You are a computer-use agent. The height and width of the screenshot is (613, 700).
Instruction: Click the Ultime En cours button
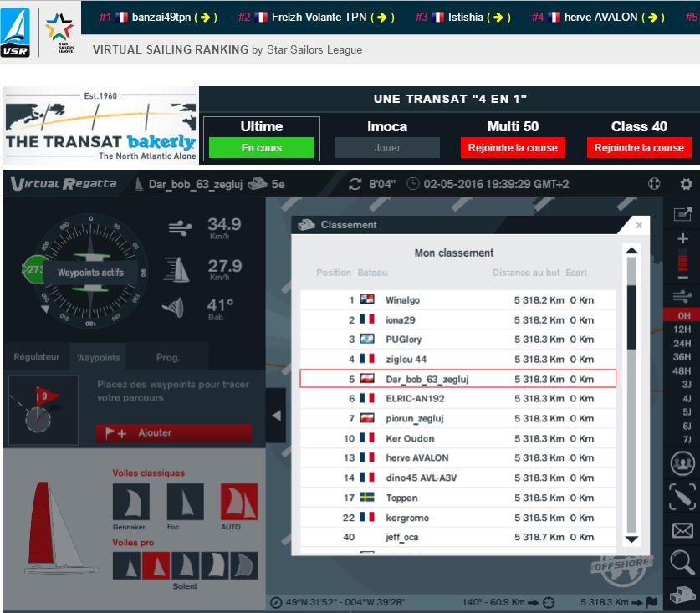pos(262,148)
